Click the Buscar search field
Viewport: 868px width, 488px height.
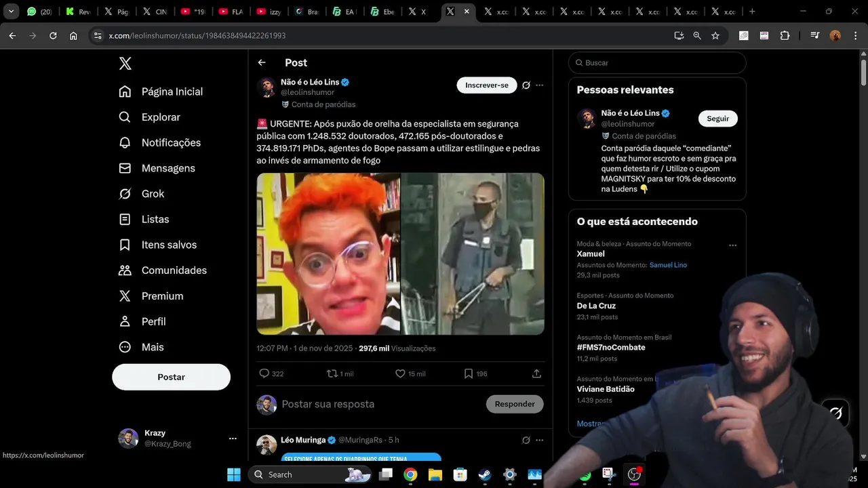click(x=657, y=62)
